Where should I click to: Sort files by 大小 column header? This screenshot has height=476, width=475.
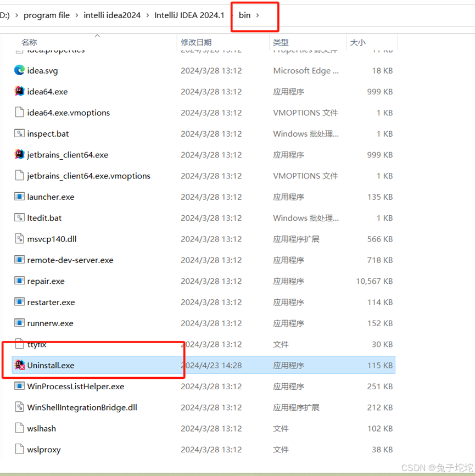tap(358, 42)
